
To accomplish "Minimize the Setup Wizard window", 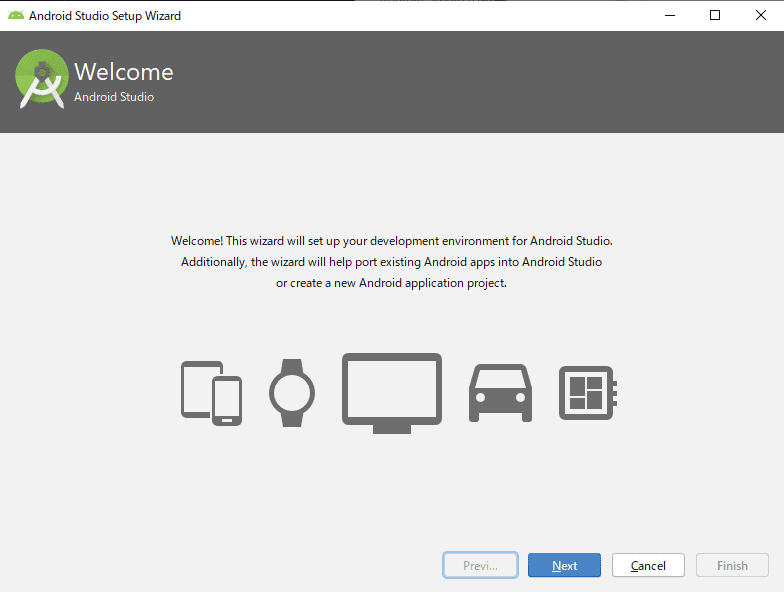I will (670, 16).
